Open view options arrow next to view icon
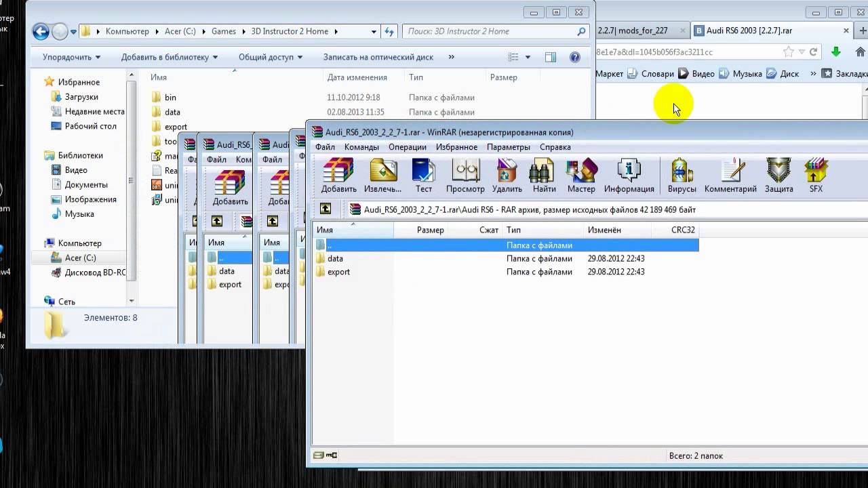The width and height of the screenshot is (868, 488). 528,58
